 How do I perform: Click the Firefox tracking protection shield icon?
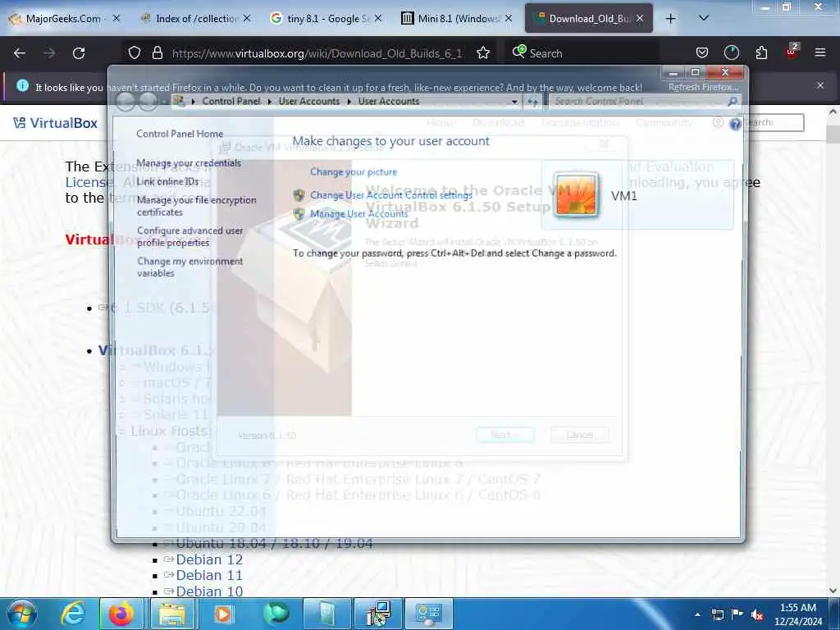point(135,53)
